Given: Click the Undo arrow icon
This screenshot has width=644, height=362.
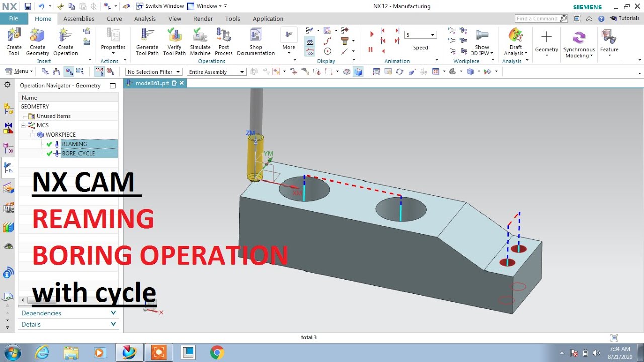Looking at the screenshot, I should pos(41,6).
